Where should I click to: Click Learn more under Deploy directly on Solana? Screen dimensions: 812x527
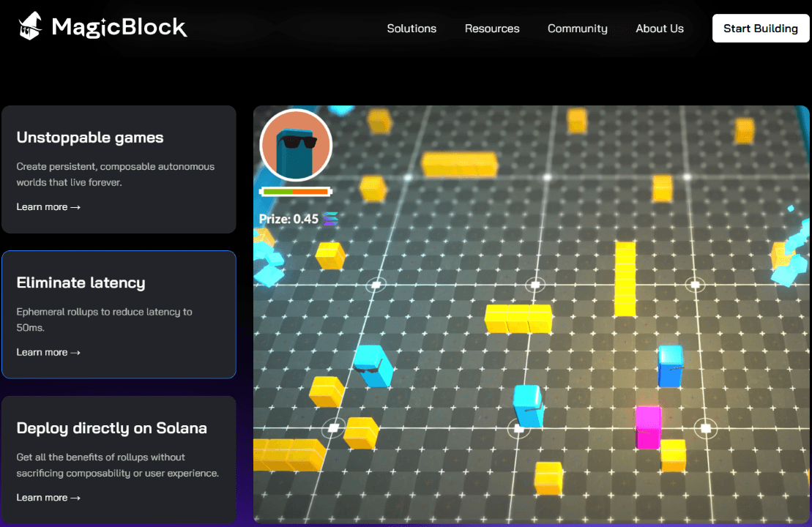click(x=48, y=498)
